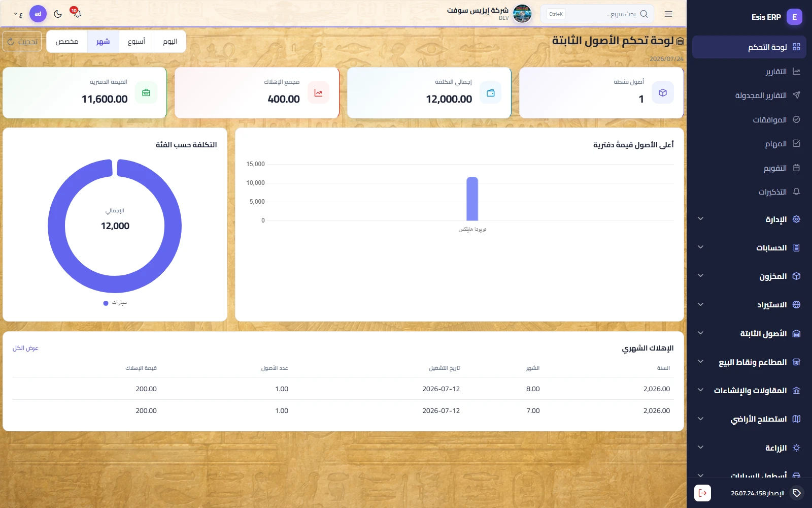Click the quick search field
This screenshot has width=812, height=508.
tap(597, 14)
